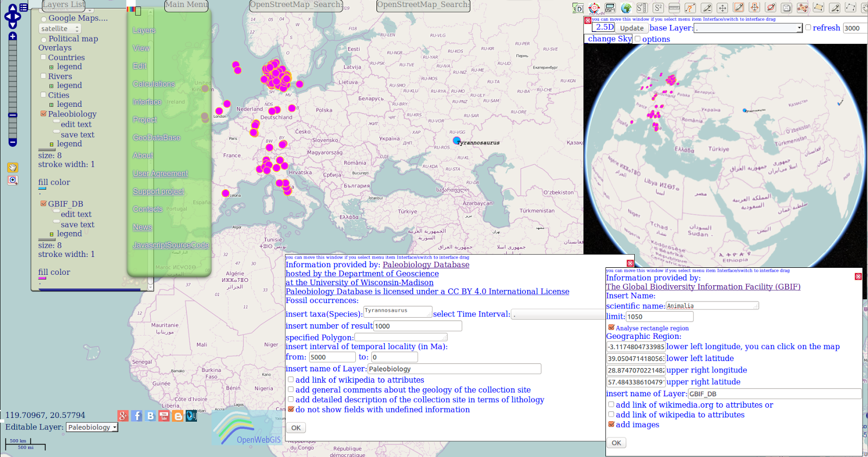
Task: Click the Google+ share icon
Action: point(123,416)
